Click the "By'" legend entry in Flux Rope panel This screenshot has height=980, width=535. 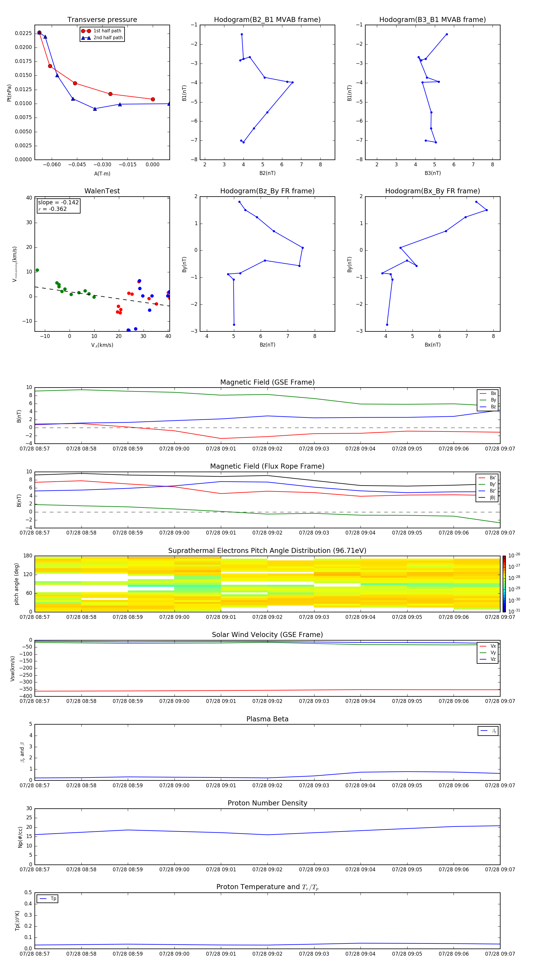(x=487, y=484)
